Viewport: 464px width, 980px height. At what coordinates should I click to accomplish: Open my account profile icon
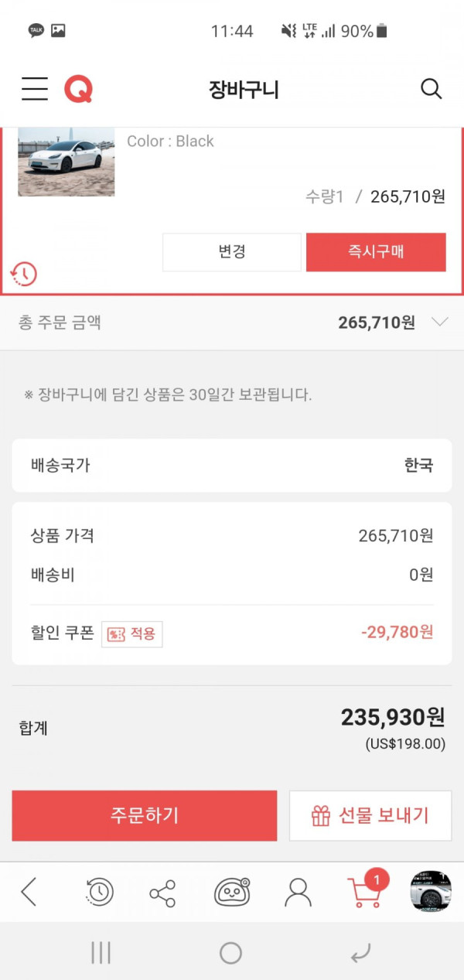click(298, 892)
